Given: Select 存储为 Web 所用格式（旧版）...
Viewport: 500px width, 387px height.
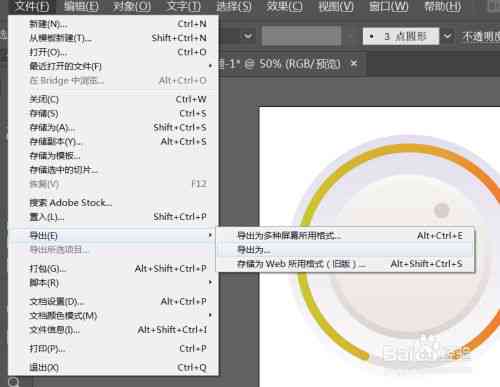Looking at the screenshot, I should tap(345, 264).
